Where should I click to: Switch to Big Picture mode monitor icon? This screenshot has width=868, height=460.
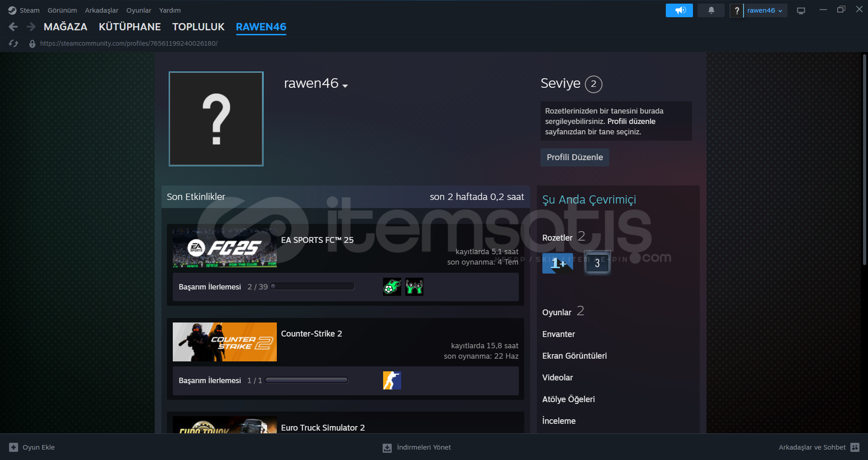[801, 11]
